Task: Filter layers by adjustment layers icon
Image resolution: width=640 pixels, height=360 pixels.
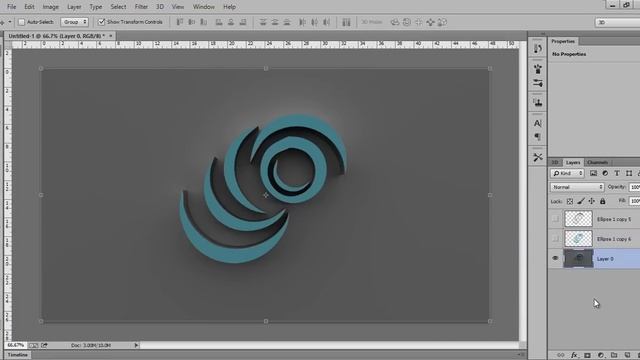Action: tap(605, 173)
